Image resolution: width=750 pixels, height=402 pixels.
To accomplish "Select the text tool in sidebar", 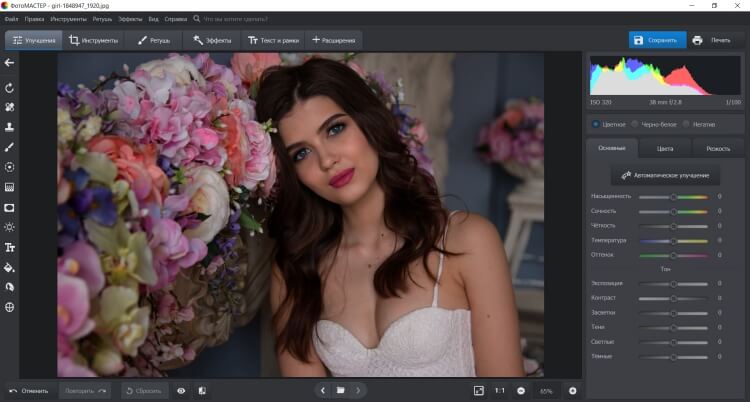I will [9, 247].
